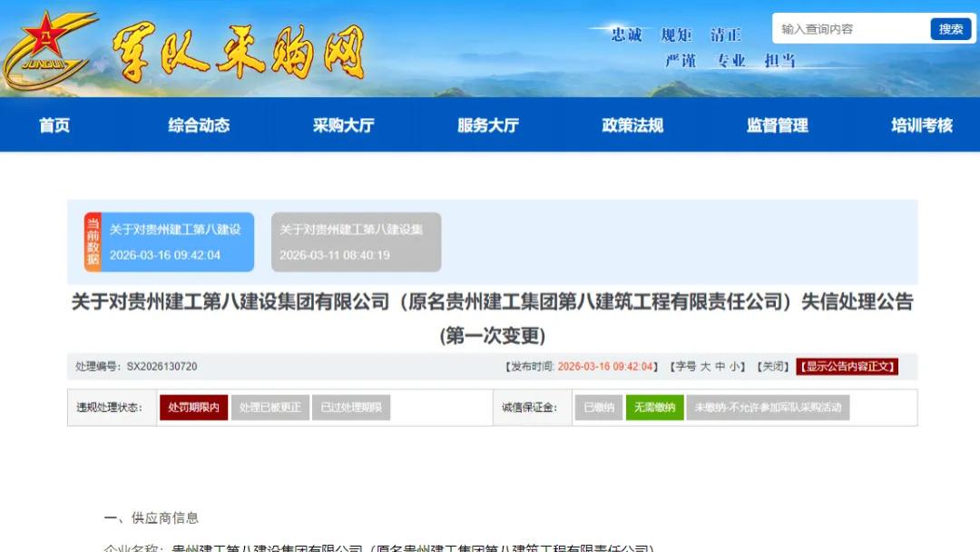Open the 政策法规 menu item

pyautogui.click(x=633, y=126)
